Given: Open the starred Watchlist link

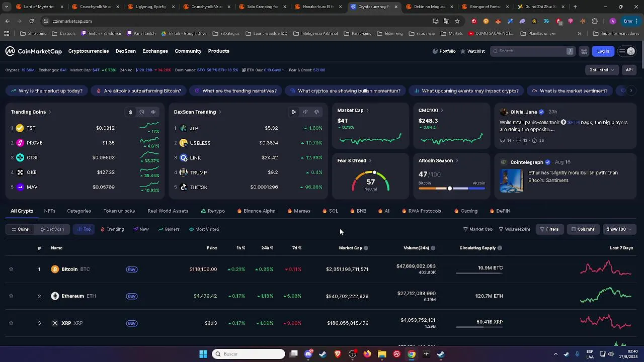Looking at the screenshot, I should click(x=472, y=51).
